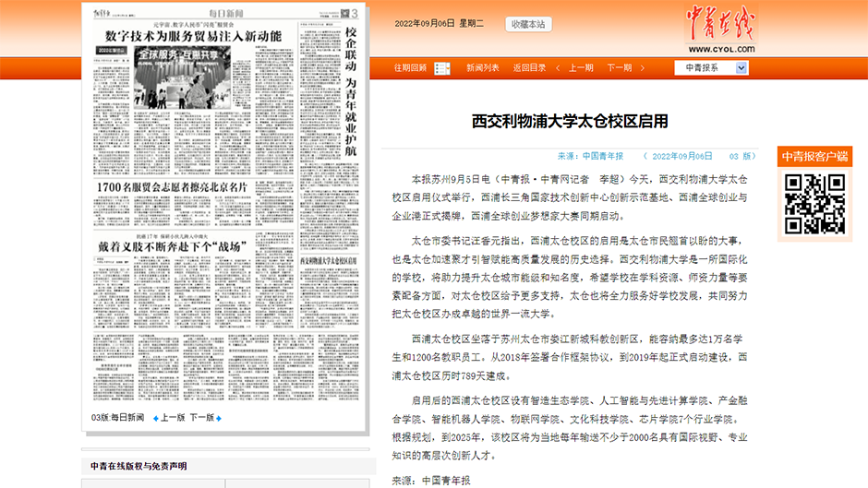868x488 pixels.
Task: Go to 上一期 in orange bar
Action: (x=581, y=68)
